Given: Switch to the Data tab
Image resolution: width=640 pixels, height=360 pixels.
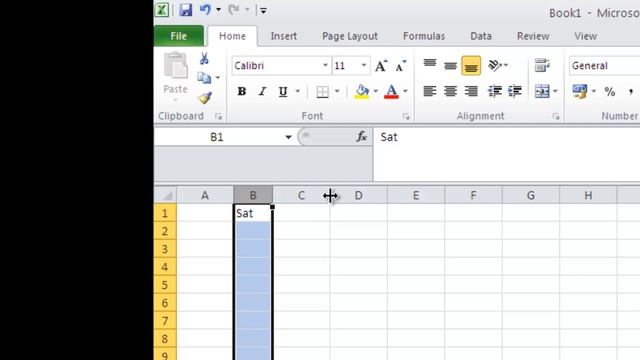Looking at the screenshot, I should 481,36.
